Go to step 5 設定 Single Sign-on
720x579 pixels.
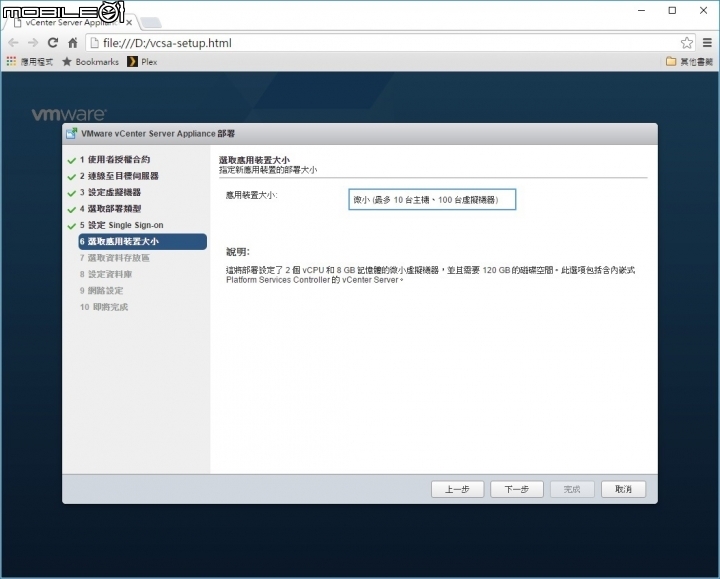click(122, 225)
